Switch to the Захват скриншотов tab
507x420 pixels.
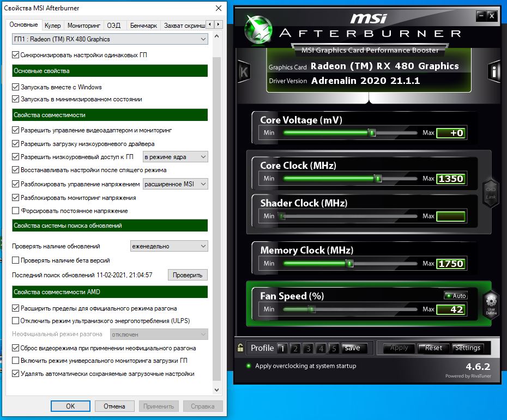[184, 26]
